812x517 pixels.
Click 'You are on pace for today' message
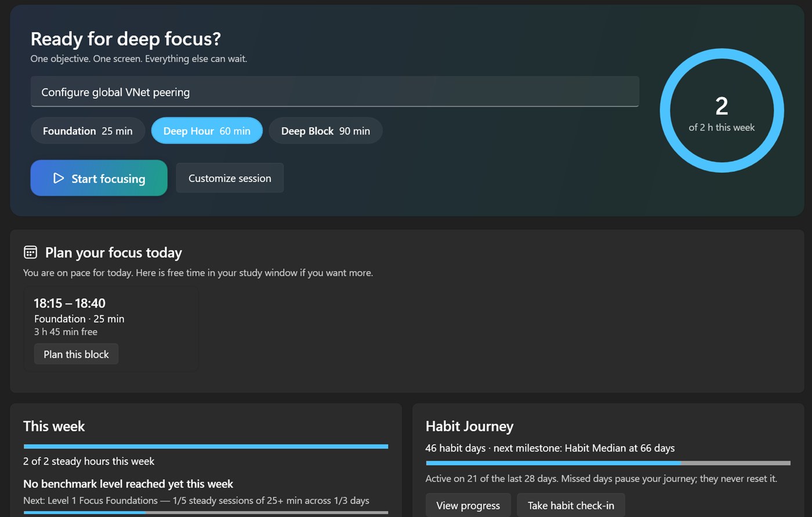pyautogui.click(x=198, y=273)
